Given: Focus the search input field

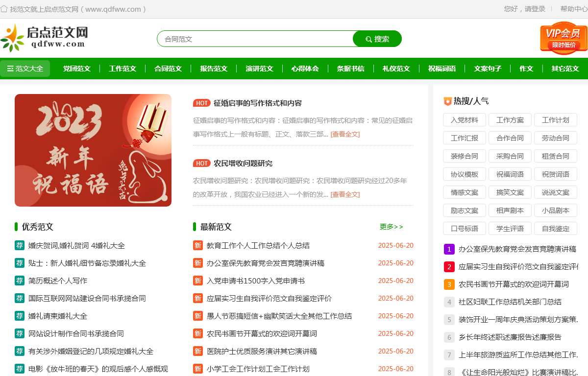Looking at the screenshot, I should (x=255, y=39).
